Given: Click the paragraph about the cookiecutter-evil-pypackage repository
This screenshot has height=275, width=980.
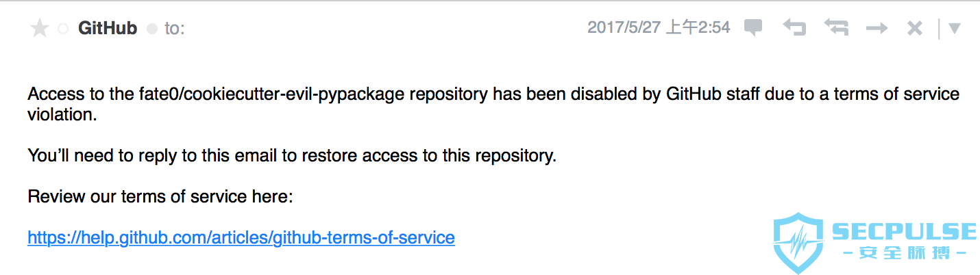Looking at the screenshot, I should point(493,104).
